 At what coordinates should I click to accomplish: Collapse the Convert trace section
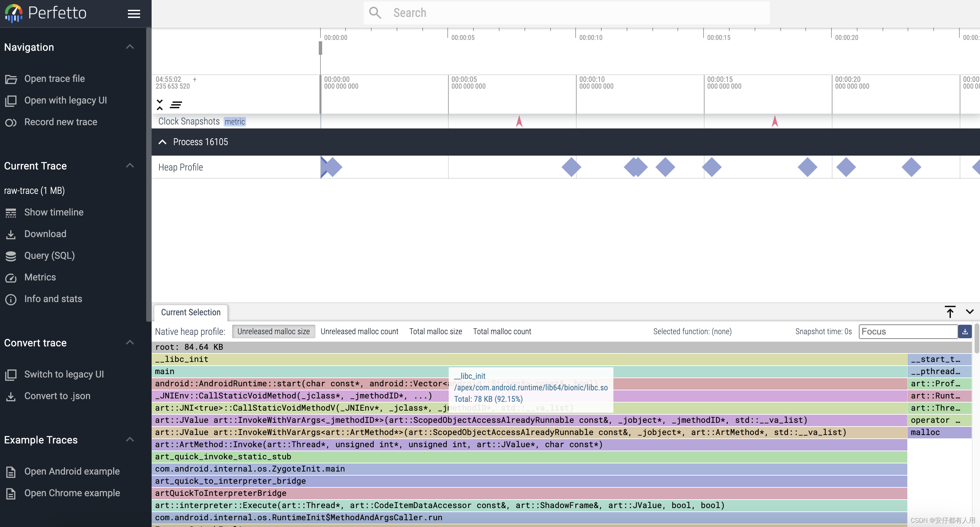[x=130, y=342]
